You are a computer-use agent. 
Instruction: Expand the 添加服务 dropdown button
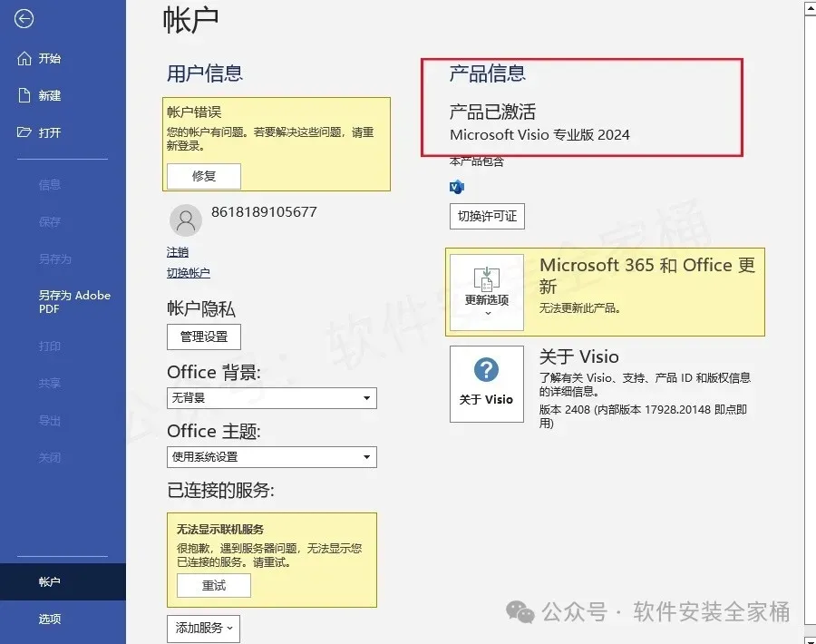pos(203,629)
